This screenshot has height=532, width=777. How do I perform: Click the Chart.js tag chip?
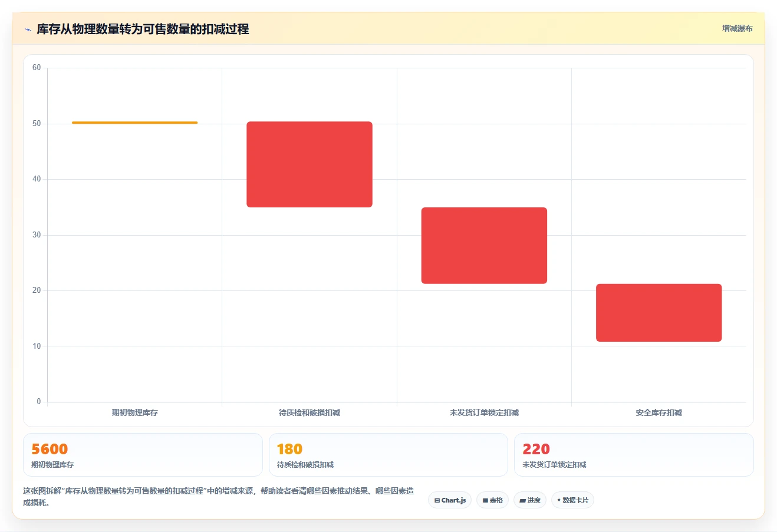pos(450,500)
